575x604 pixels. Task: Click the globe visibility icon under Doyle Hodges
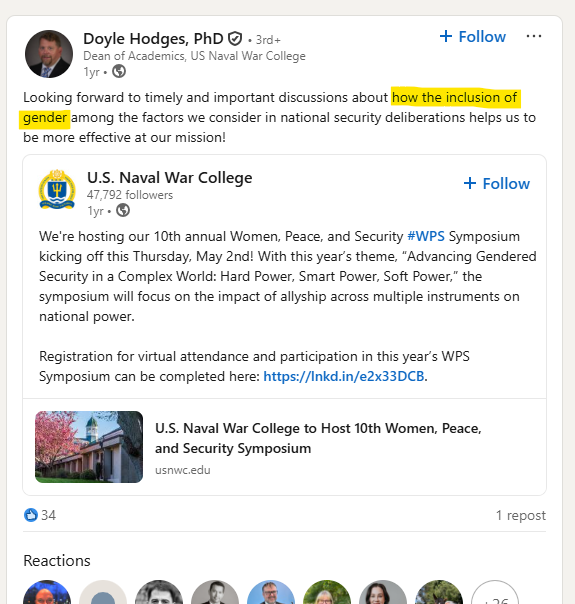(x=119, y=71)
